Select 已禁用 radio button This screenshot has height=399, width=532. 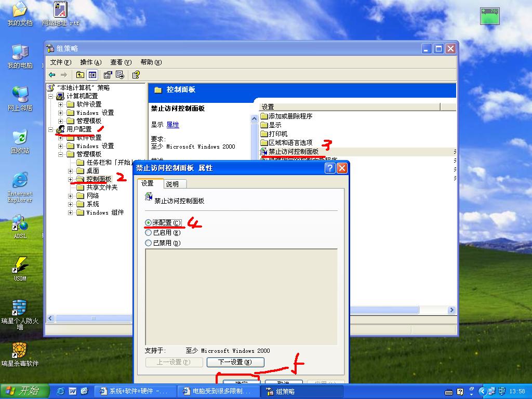coord(148,243)
